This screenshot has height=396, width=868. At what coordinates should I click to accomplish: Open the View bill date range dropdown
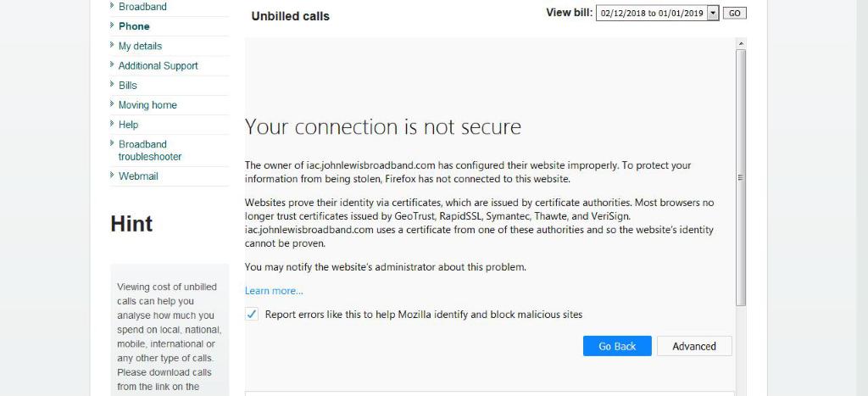tap(651, 14)
